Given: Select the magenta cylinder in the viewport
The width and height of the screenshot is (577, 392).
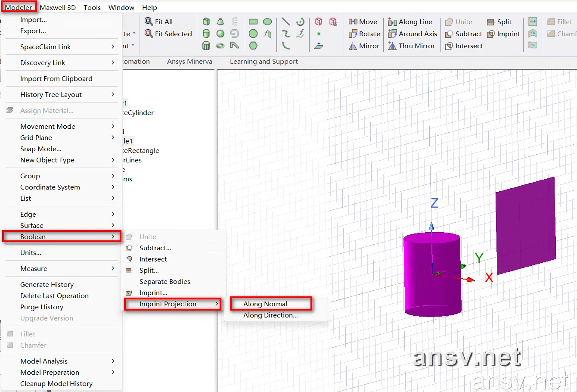Looking at the screenshot, I should click(x=432, y=274).
